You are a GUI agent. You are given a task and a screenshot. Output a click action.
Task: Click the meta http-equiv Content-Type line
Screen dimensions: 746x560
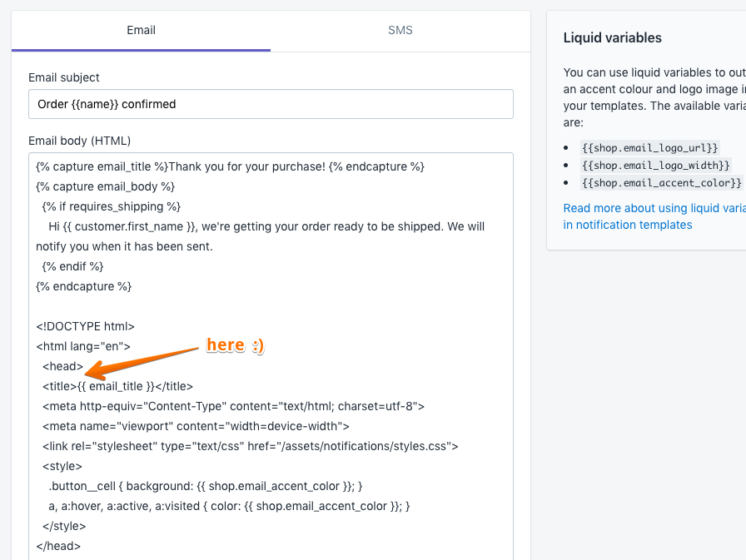(x=233, y=406)
